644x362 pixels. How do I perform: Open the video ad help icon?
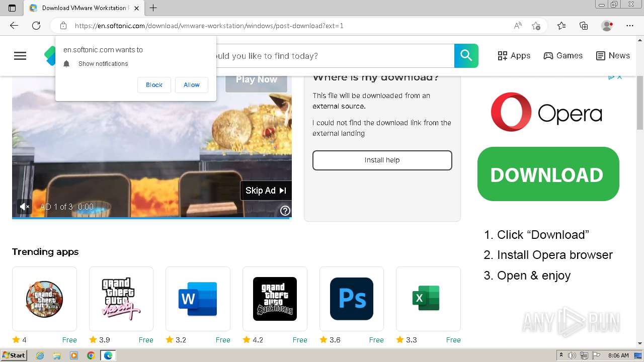tap(285, 211)
